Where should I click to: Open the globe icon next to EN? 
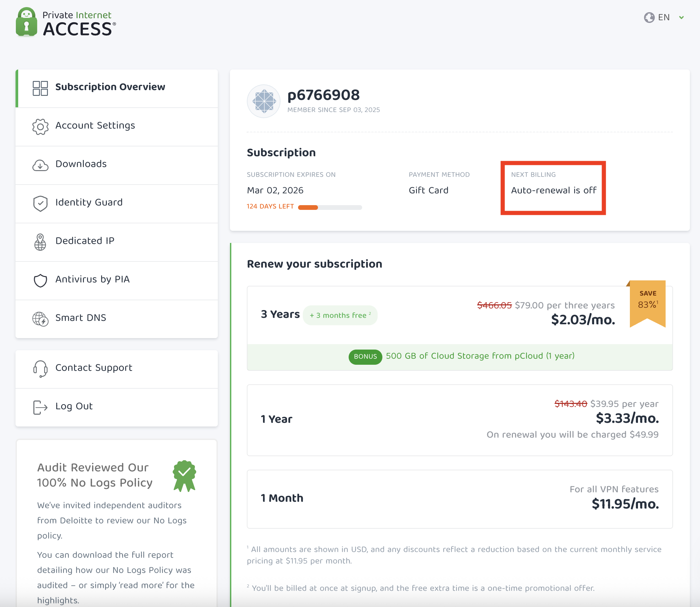click(649, 17)
